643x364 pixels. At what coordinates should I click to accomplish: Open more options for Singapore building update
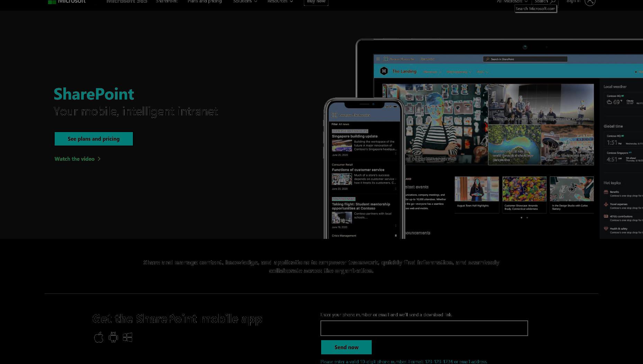tap(396, 153)
